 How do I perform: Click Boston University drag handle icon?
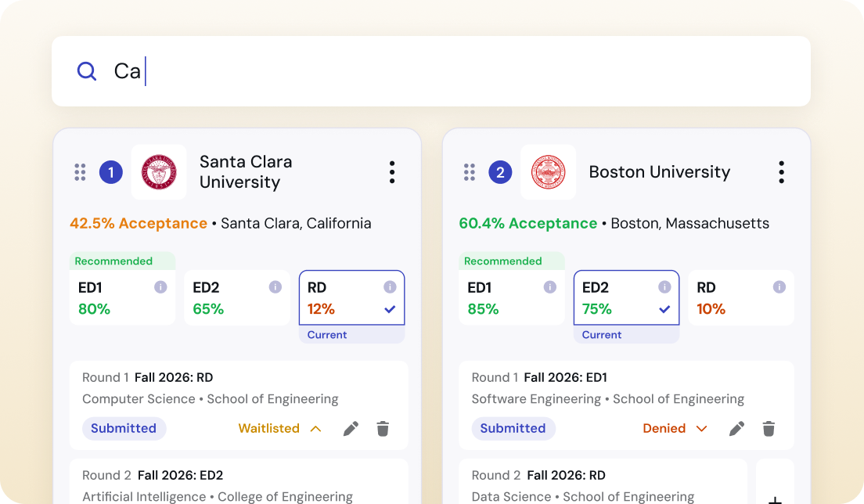pos(470,172)
